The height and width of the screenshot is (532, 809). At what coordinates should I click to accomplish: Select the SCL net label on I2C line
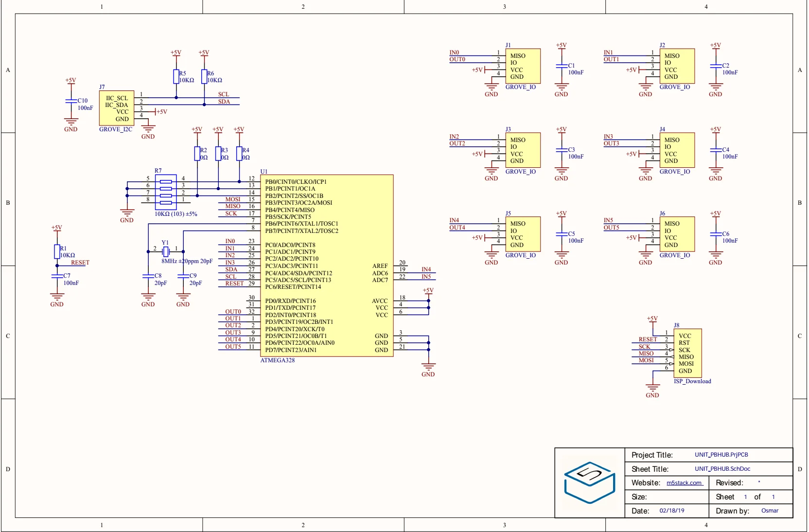tap(224, 94)
